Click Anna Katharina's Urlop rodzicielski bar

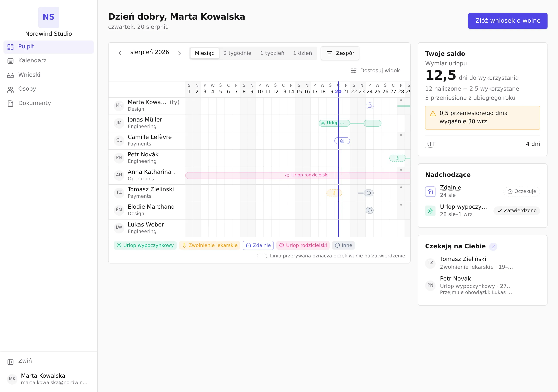[298, 176]
